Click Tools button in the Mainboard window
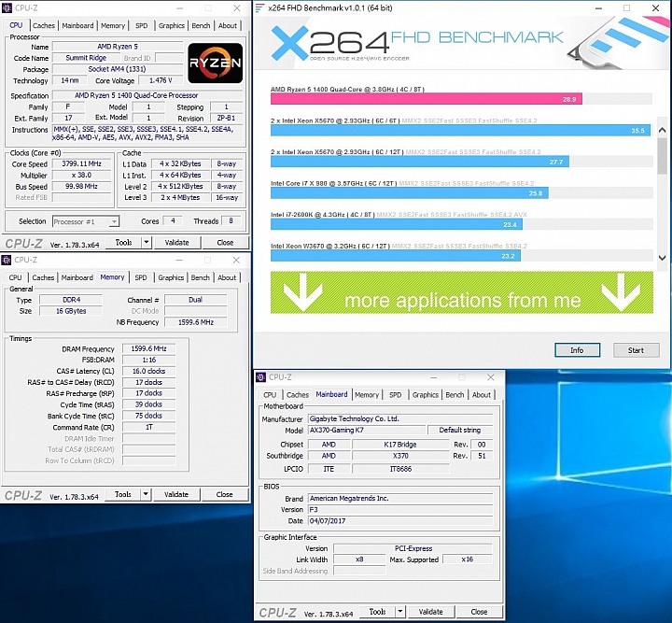 pos(378,612)
